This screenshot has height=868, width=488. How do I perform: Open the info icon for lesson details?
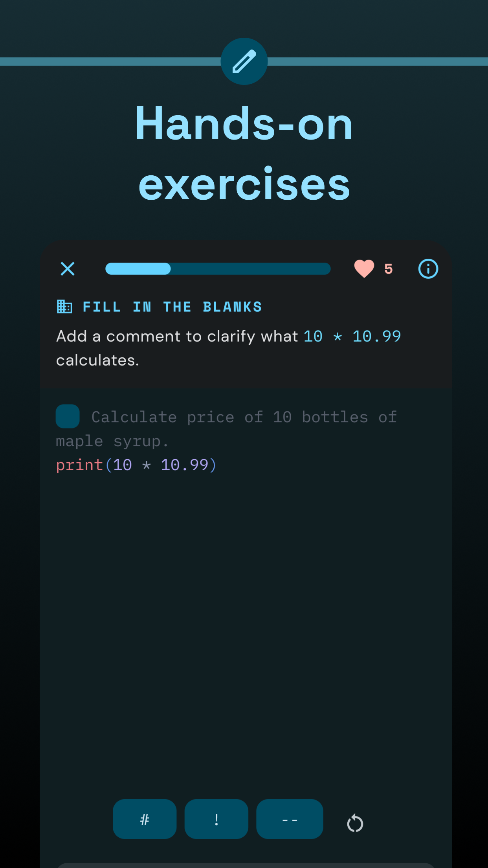click(x=428, y=269)
